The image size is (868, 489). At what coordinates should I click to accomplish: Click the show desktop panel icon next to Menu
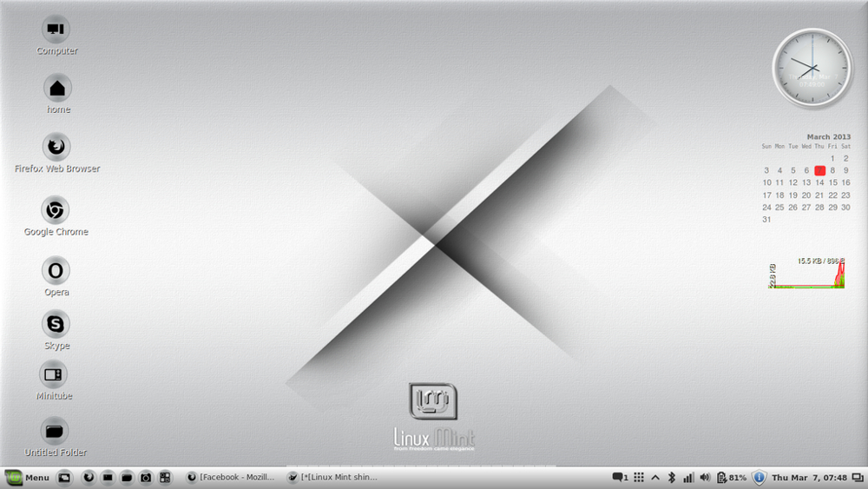(x=64, y=478)
